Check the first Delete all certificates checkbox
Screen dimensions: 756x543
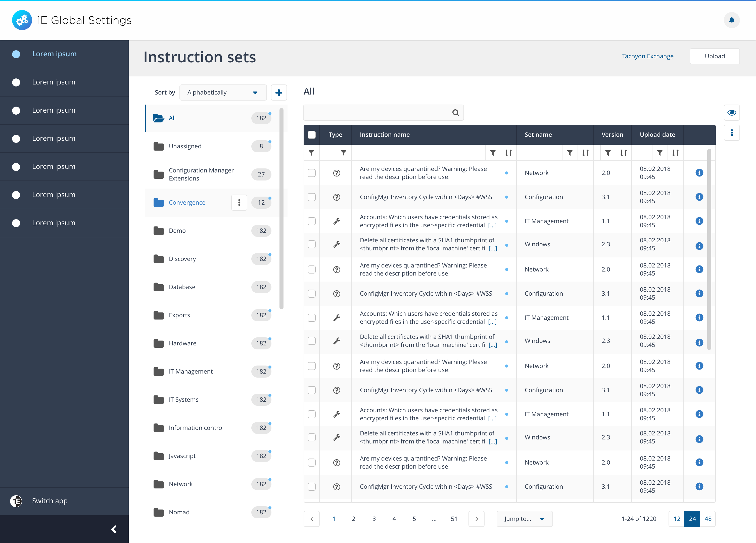coord(311,244)
